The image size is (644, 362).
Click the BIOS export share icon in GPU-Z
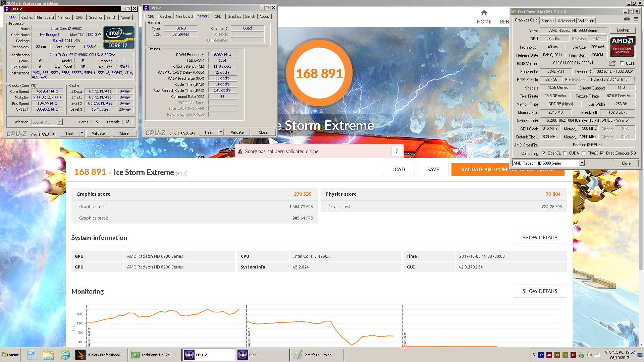coord(612,63)
